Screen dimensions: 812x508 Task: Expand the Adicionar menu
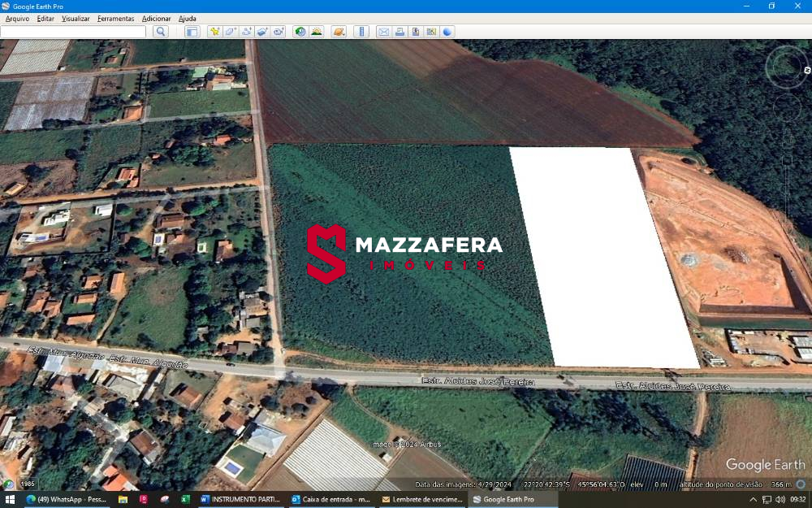pyautogui.click(x=156, y=18)
